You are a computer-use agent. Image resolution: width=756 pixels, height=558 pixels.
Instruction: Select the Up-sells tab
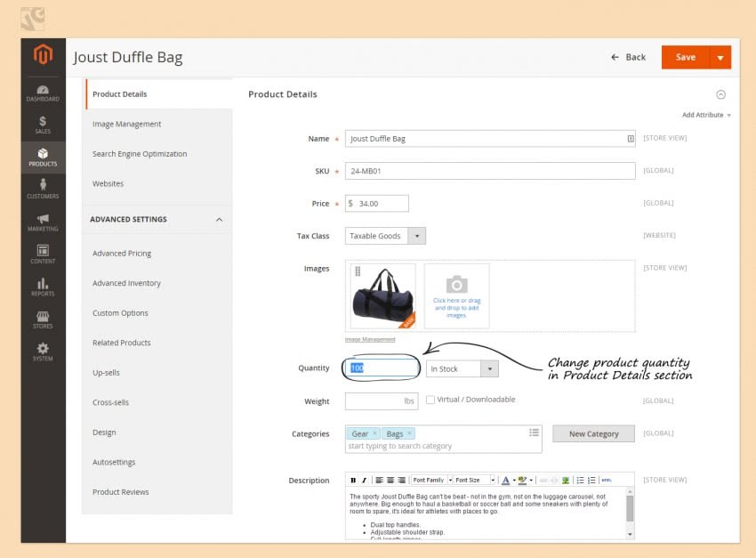pyautogui.click(x=158, y=373)
